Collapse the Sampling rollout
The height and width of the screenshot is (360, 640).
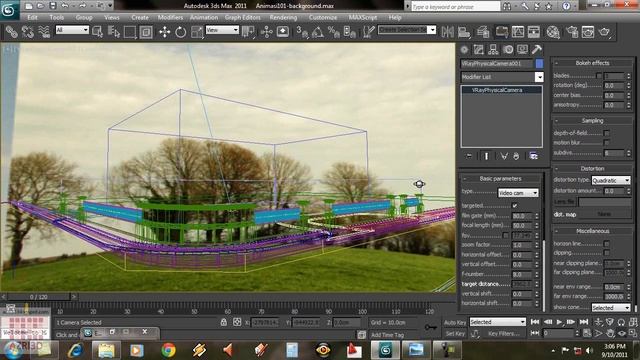tap(592, 120)
